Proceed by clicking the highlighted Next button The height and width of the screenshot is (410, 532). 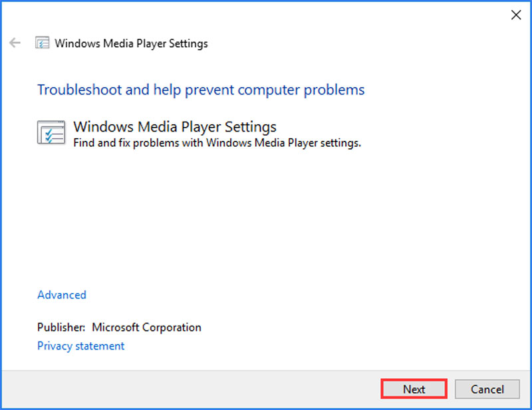414,389
